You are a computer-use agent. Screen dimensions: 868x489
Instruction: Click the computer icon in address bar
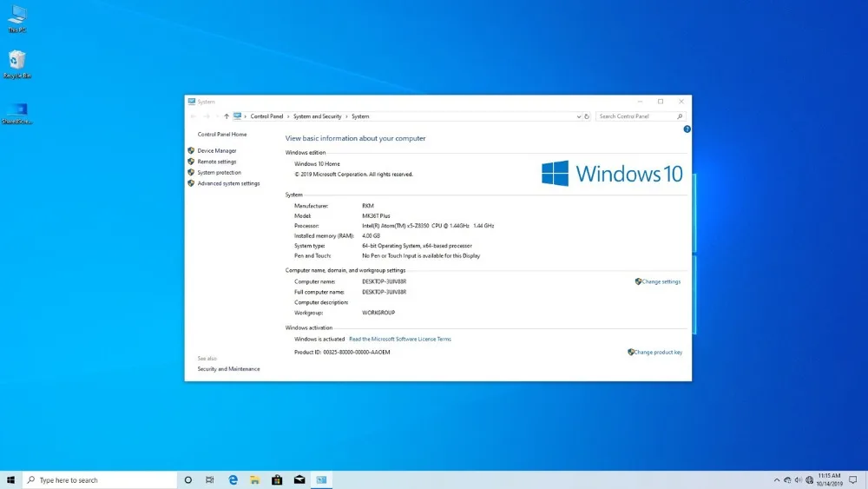point(238,116)
